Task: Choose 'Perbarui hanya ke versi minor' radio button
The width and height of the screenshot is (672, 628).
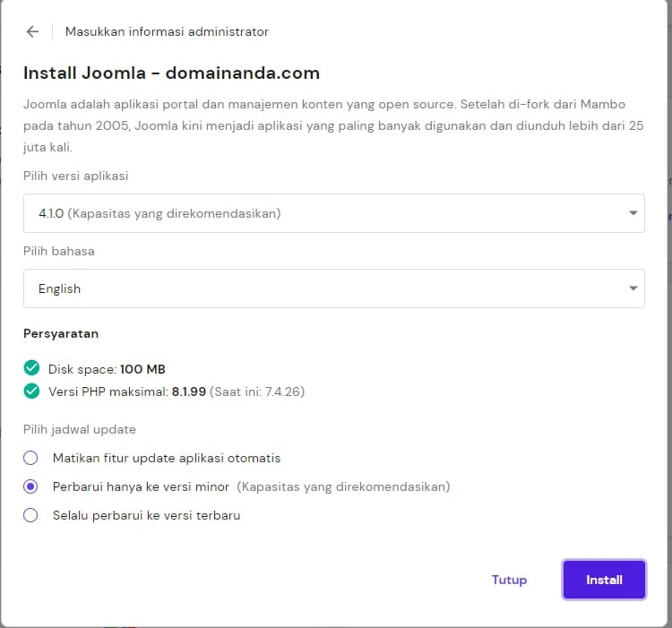Action: 31,486
